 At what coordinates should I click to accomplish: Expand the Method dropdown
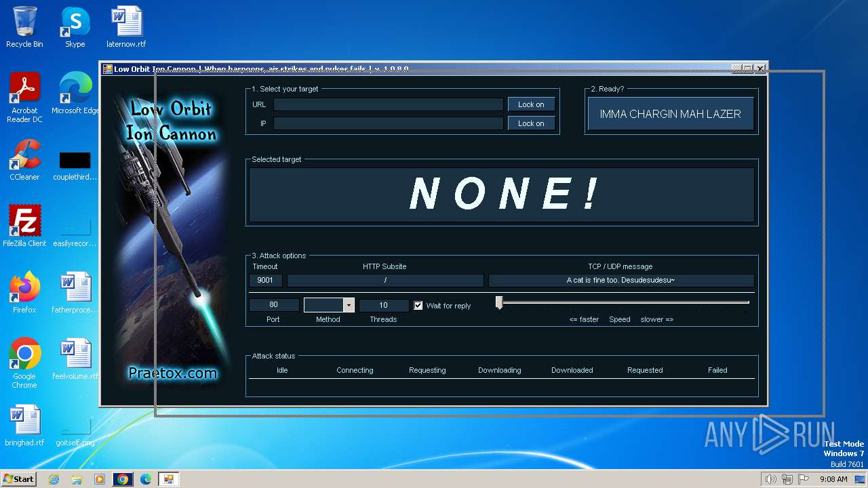click(349, 305)
